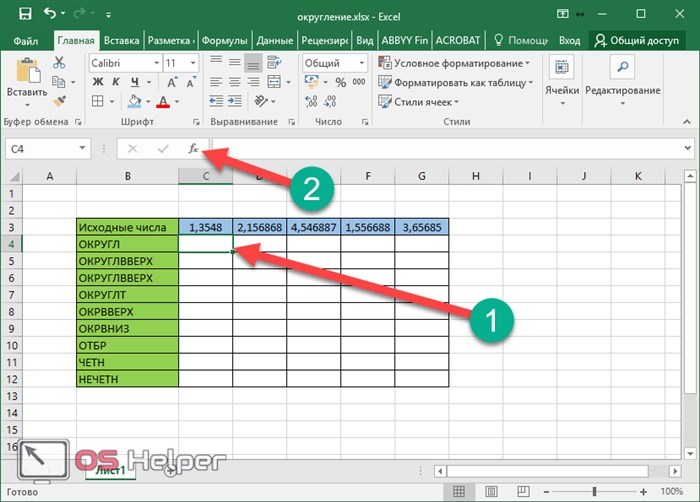Apply the Percent Style format

pos(341,82)
